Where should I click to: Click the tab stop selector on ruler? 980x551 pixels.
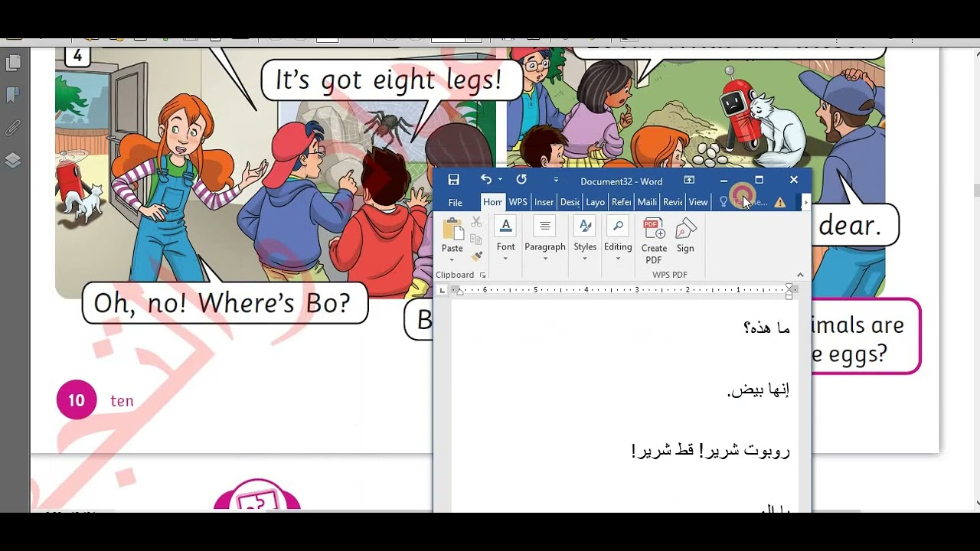pos(440,290)
